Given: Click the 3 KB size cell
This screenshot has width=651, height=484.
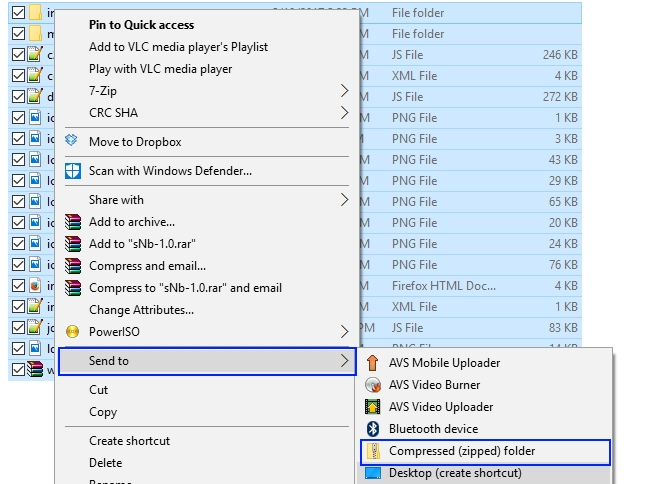Looking at the screenshot, I should tap(566, 139).
